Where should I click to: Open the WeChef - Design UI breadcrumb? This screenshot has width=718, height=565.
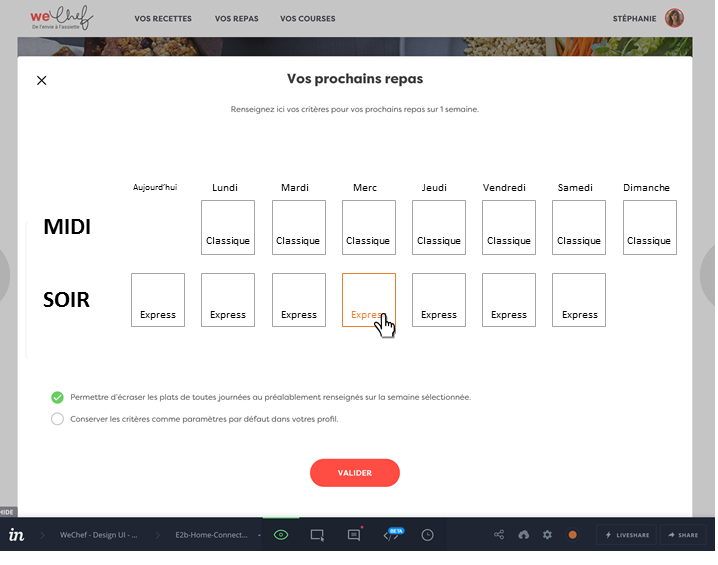tap(98, 535)
